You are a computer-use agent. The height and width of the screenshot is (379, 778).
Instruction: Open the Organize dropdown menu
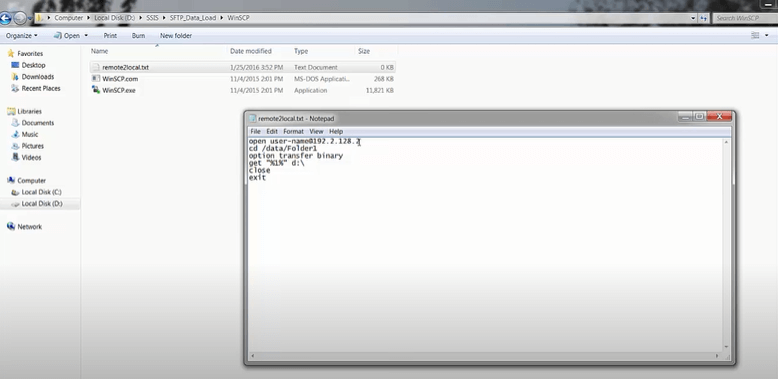tap(21, 36)
